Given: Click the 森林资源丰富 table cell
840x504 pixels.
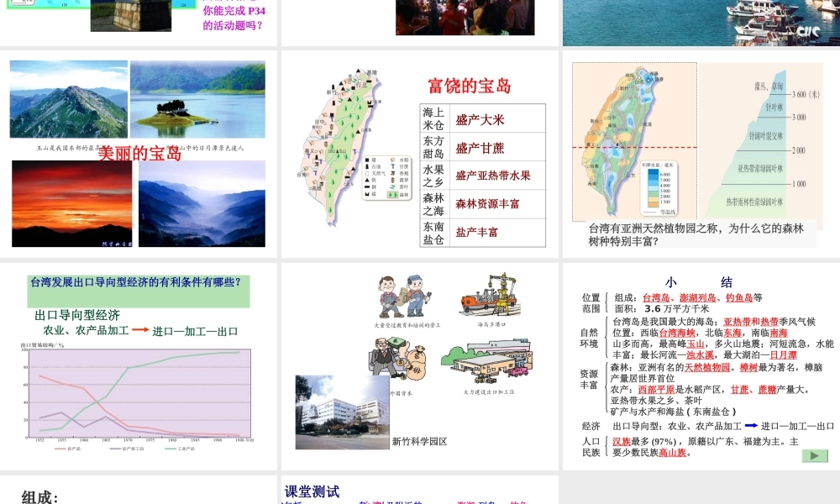Looking at the screenshot, I should 497,204.
